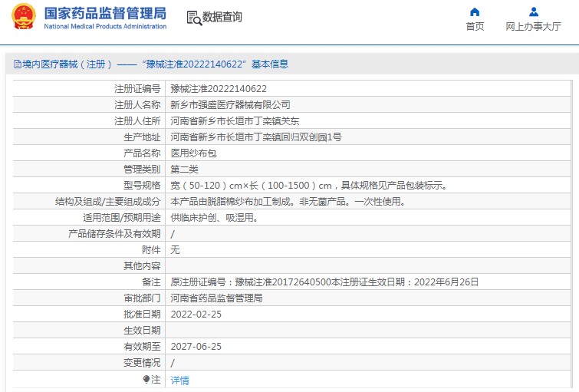Select 备注 text with 原注册证编号
579x392 pixels.
pyautogui.click(x=324, y=282)
